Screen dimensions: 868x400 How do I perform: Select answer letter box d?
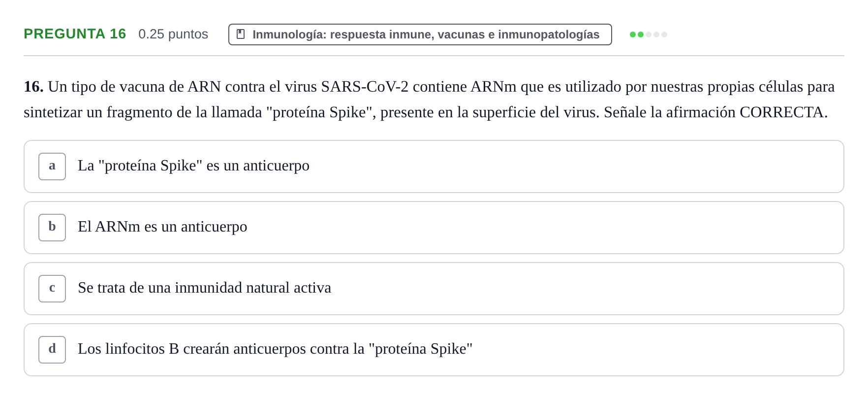tap(52, 350)
